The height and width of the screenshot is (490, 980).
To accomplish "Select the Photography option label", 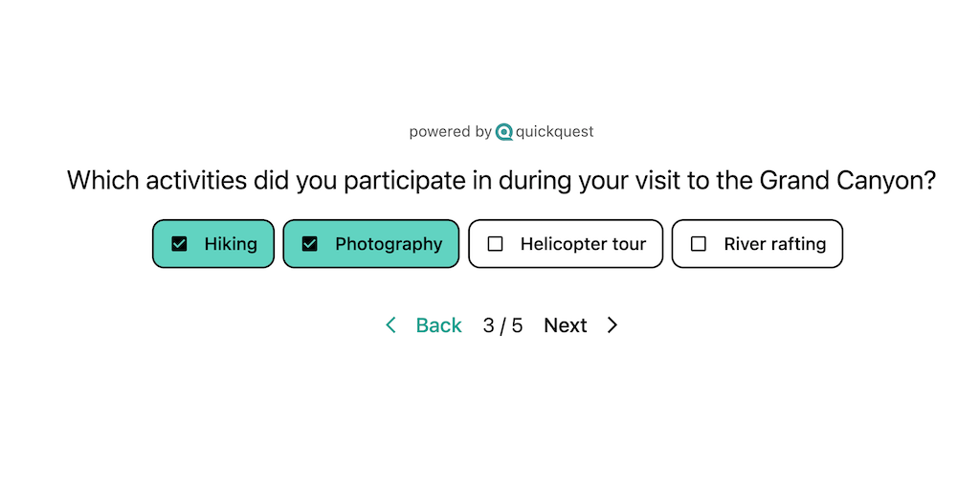I will 389,244.
